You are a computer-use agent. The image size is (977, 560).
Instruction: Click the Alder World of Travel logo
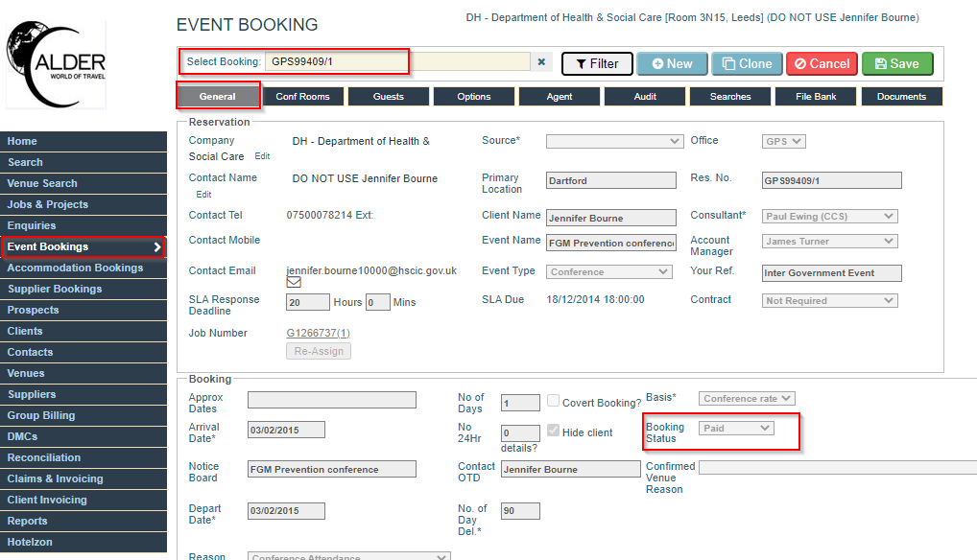pos(56,64)
